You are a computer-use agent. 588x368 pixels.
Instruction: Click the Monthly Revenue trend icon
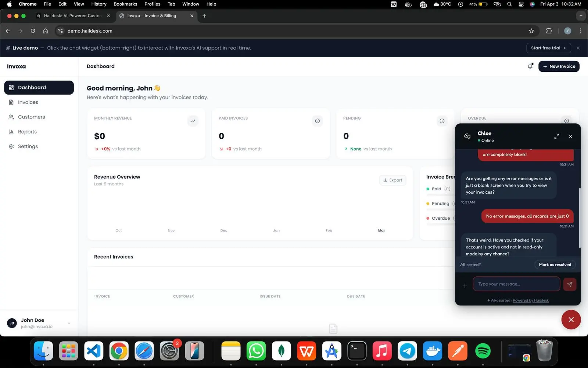click(x=193, y=121)
